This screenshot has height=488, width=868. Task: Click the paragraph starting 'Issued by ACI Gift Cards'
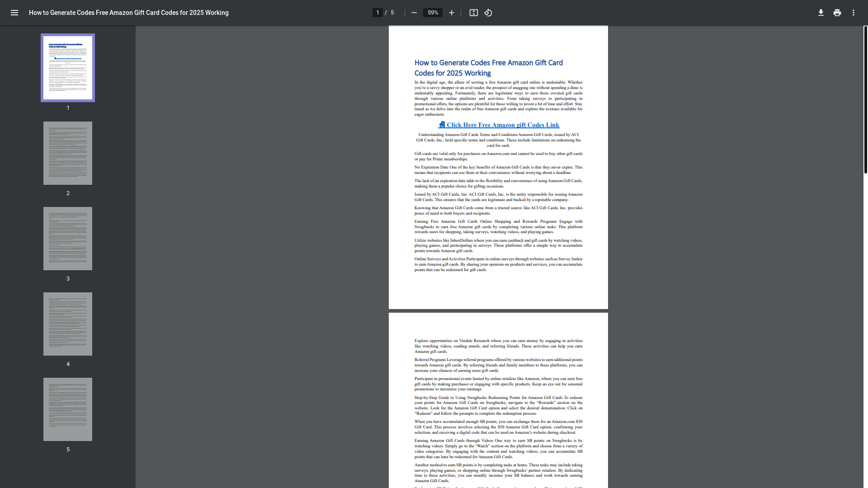(x=499, y=197)
